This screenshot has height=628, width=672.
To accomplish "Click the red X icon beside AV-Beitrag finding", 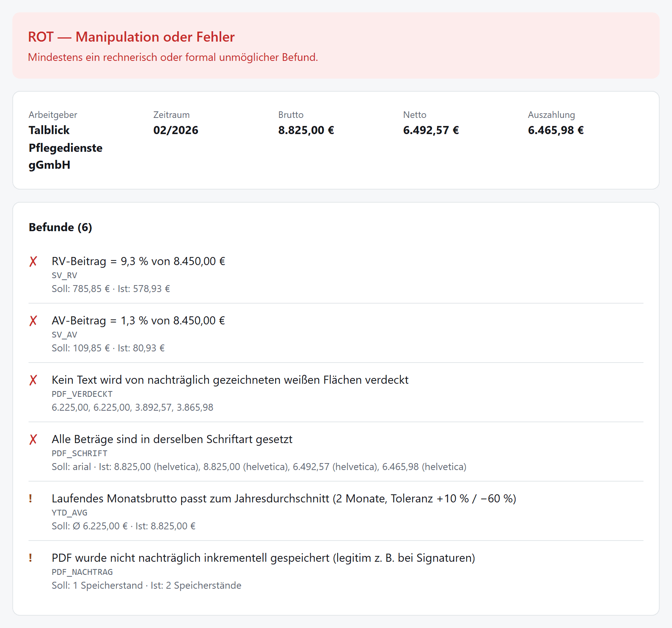I will point(33,321).
